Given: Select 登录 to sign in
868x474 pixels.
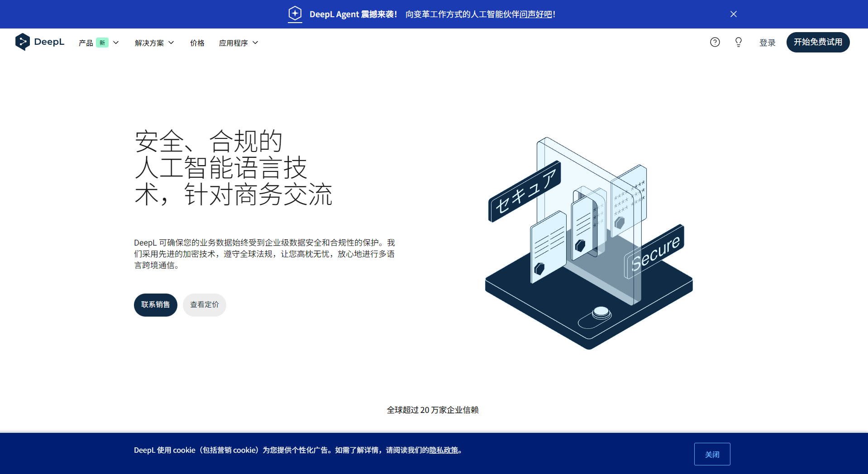Looking at the screenshot, I should pos(767,42).
